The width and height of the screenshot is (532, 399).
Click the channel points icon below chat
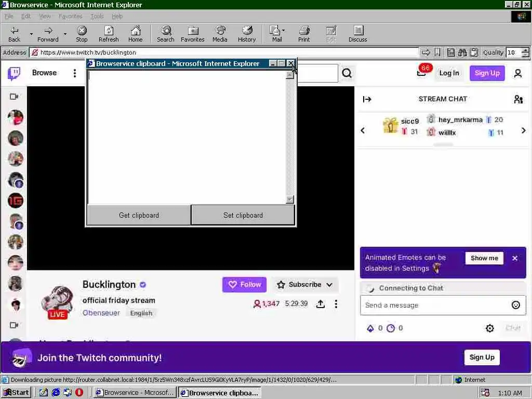tap(391, 328)
